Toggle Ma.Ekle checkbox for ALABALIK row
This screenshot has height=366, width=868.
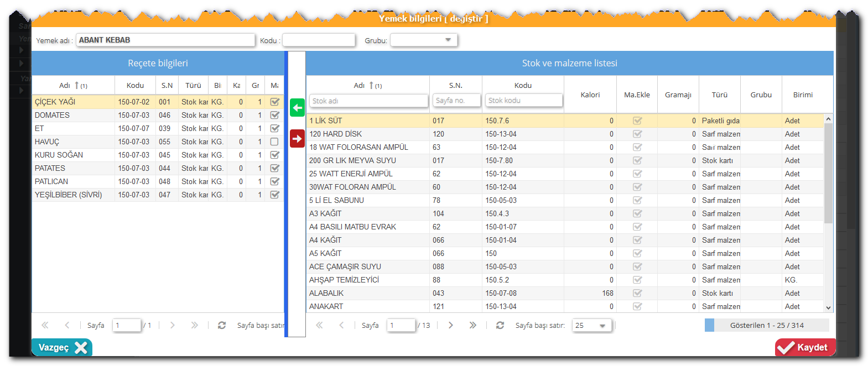point(637,293)
